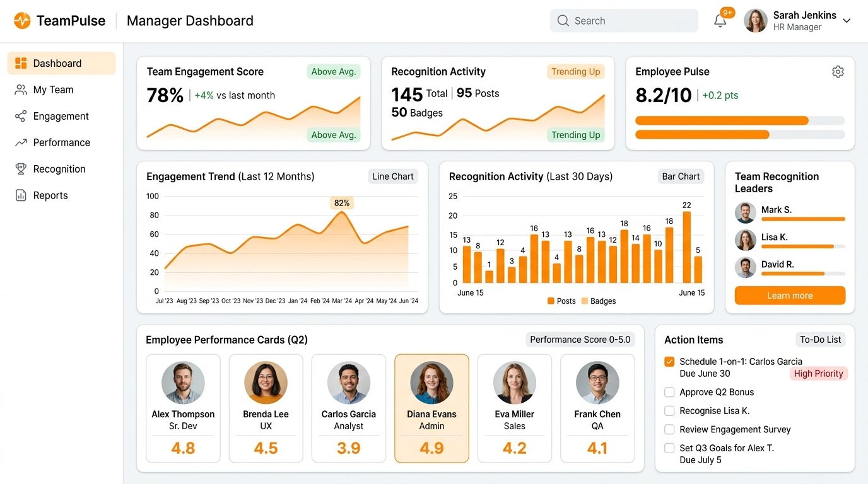Click Lisa K. avatar in leaders

click(746, 240)
